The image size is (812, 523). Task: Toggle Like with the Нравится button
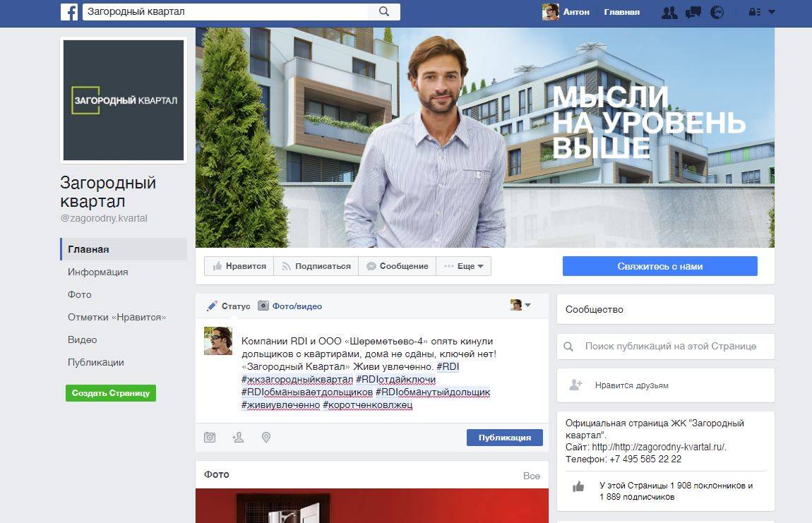(x=239, y=266)
